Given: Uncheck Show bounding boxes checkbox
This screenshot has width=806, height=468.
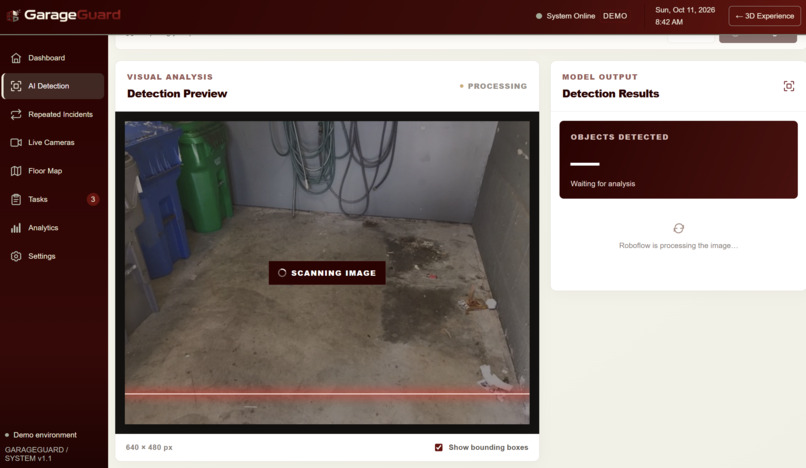Looking at the screenshot, I should [438, 447].
